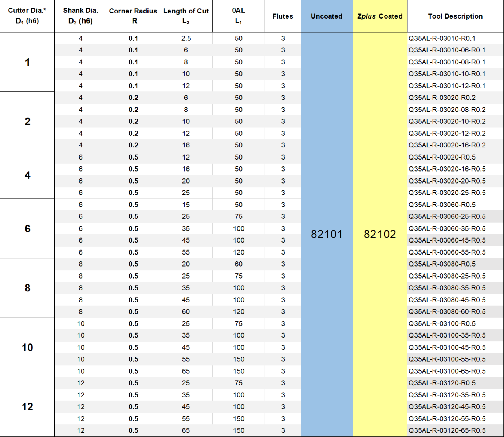The height and width of the screenshot is (437, 504).
Task: Click the blue Uncoated header cell
Action: tap(327, 16)
